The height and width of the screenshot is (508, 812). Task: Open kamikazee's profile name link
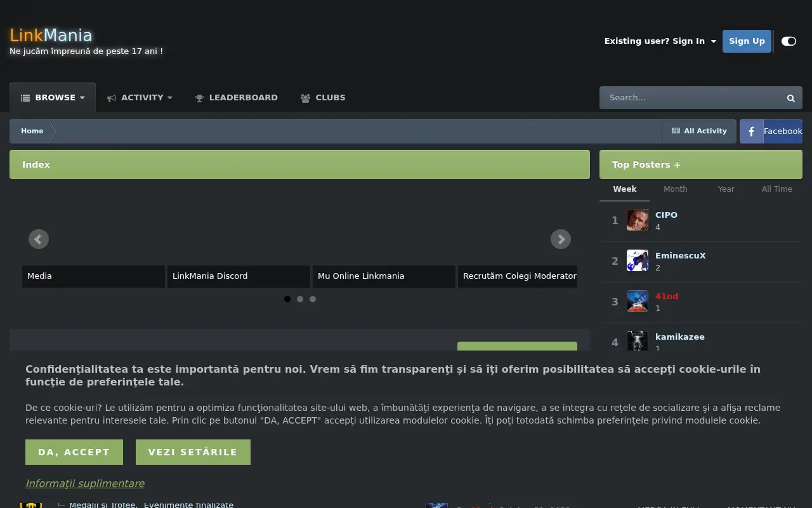tap(680, 337)
